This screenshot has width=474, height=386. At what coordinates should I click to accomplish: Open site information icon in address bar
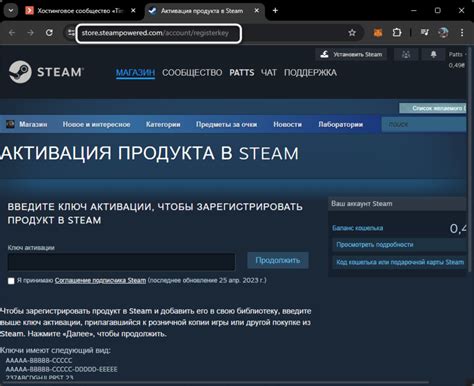pyautogui.click(x=71, y=33)
